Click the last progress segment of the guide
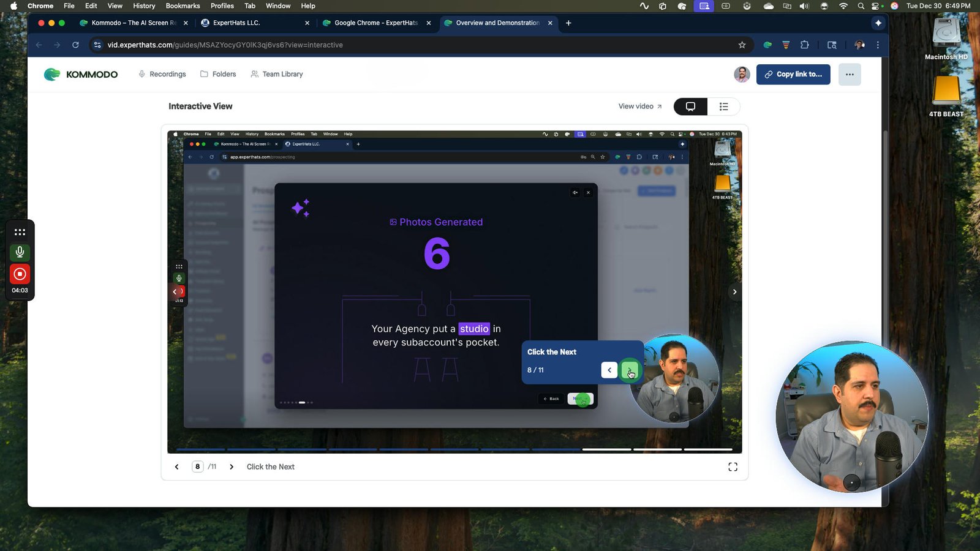Viewport: 980px width, 551px height. point(708,449)
